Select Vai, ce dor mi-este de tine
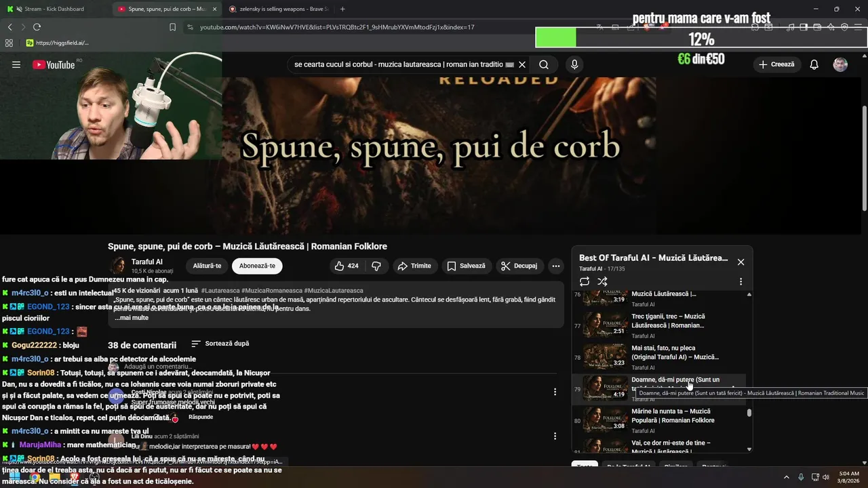The height and width of the screenshot is (488, 868). tap(659, 445)
